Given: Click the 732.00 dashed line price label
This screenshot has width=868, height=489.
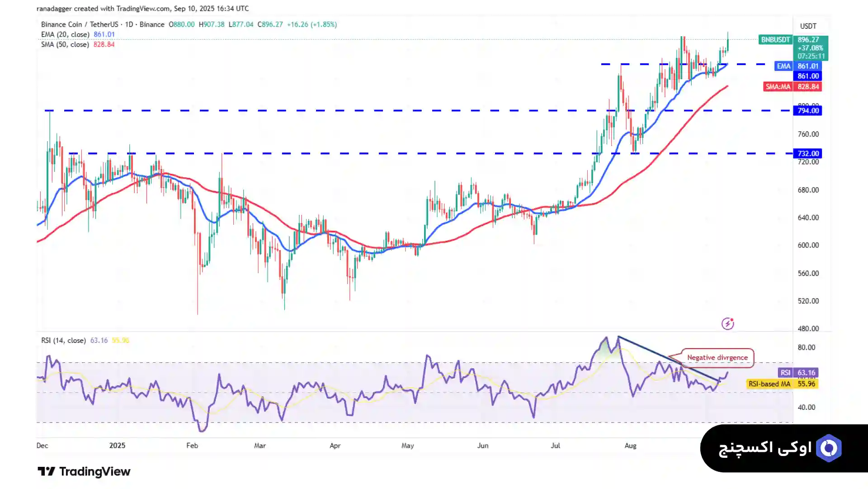Looking at the screenshot, I should pyautogui.click(x=807, y=154).
